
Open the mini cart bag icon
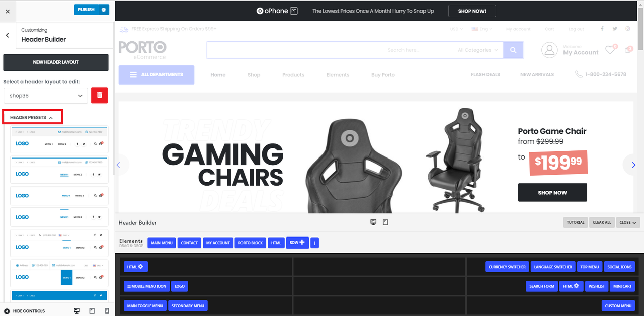(628, 49)
